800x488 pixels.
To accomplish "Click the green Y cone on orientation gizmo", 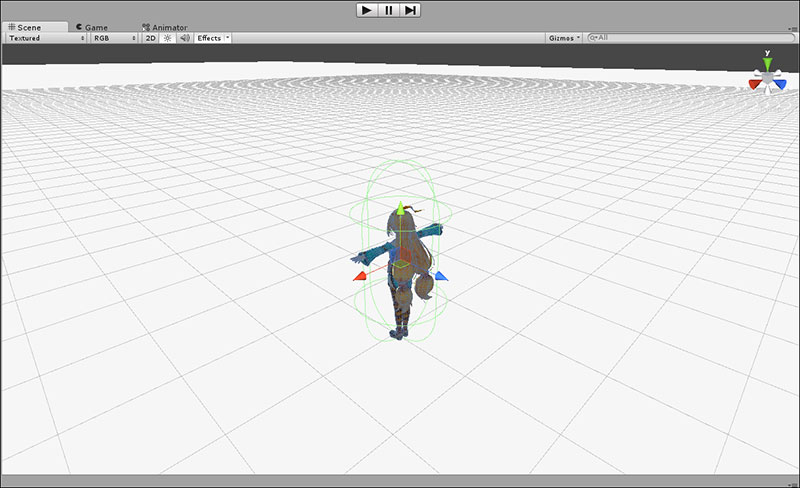I will click(767, 64).
